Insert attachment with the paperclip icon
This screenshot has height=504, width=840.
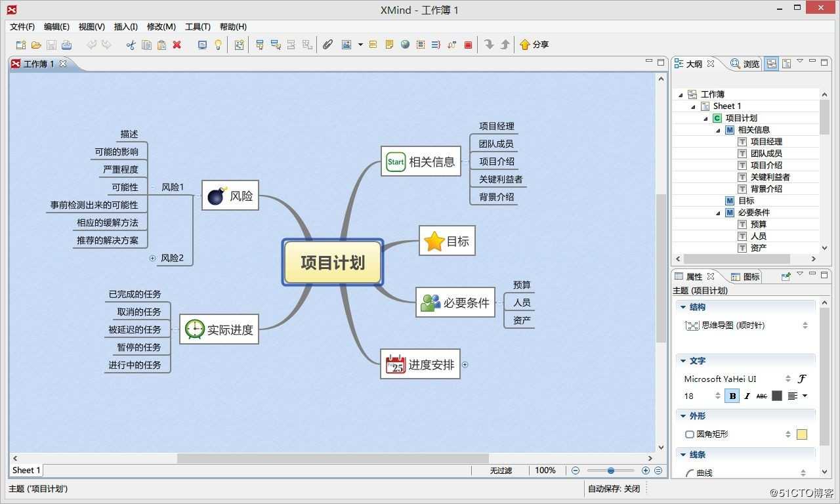tap(327, 45)
